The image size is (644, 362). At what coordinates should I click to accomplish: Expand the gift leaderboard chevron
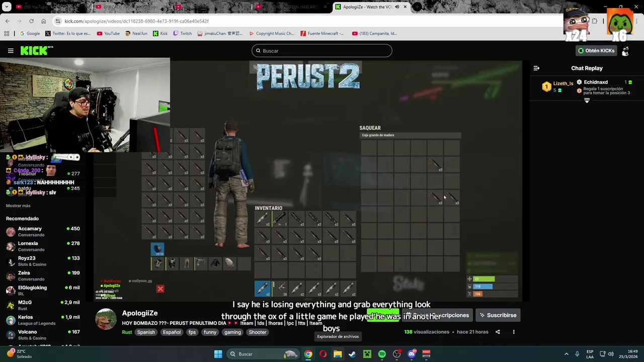click(x=587, y=101)
